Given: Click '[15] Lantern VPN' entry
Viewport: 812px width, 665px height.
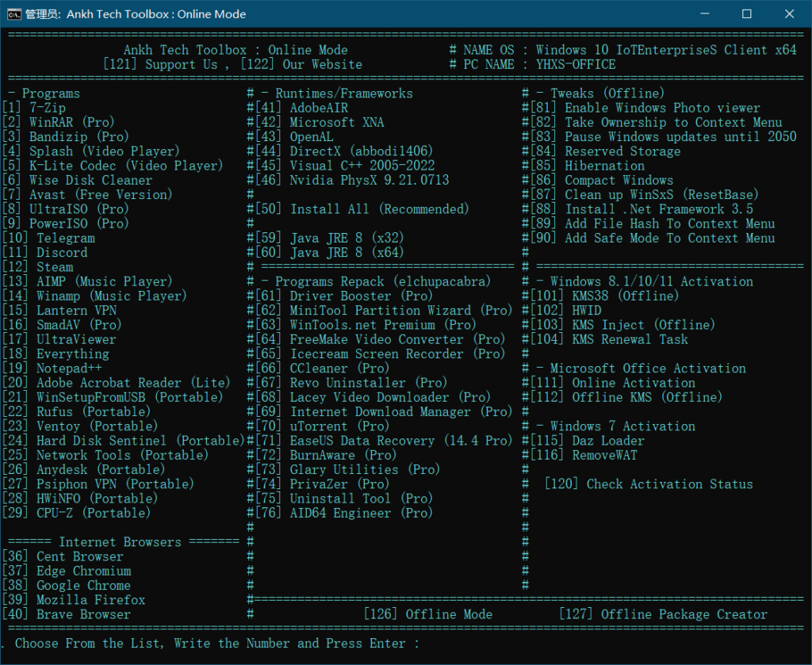Looking at the screenshot, I should 59,311.
